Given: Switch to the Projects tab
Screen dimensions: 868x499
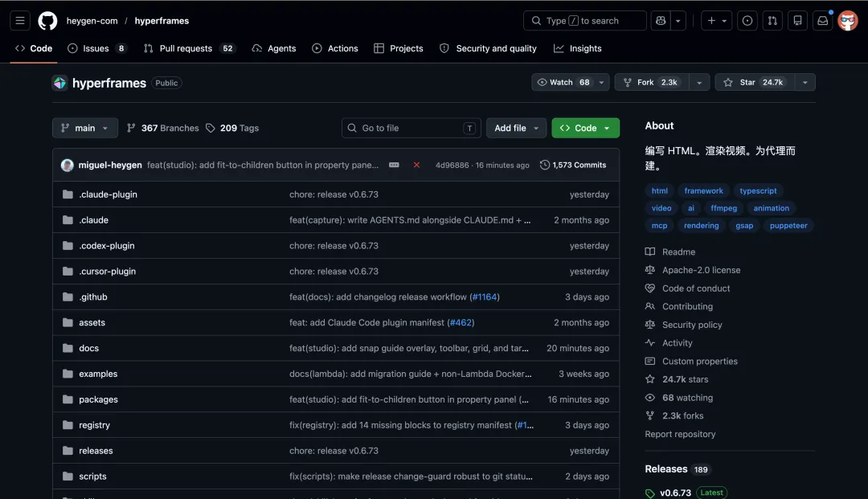Looking at the screenshot, I should point(399,49).
